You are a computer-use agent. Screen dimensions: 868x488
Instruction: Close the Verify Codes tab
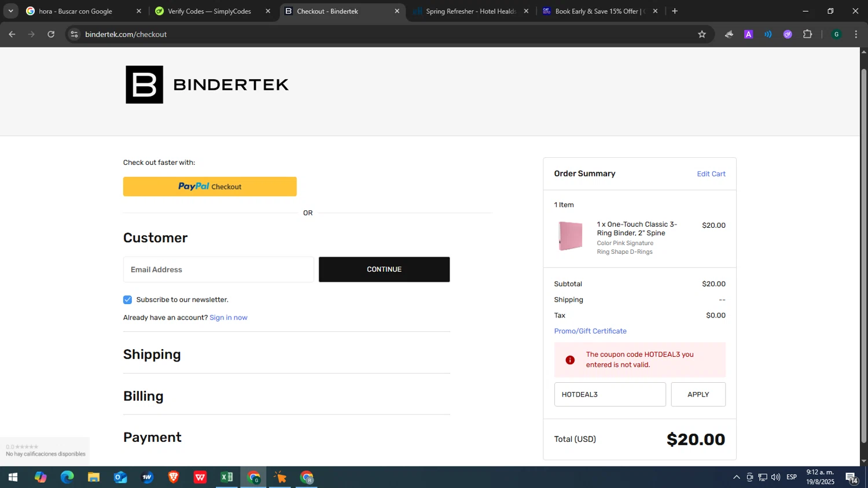(268, 11)
